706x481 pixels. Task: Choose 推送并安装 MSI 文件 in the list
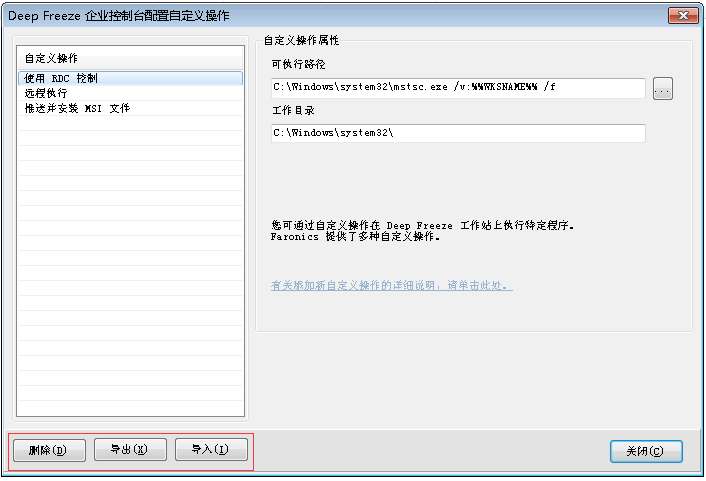point(78,108)
